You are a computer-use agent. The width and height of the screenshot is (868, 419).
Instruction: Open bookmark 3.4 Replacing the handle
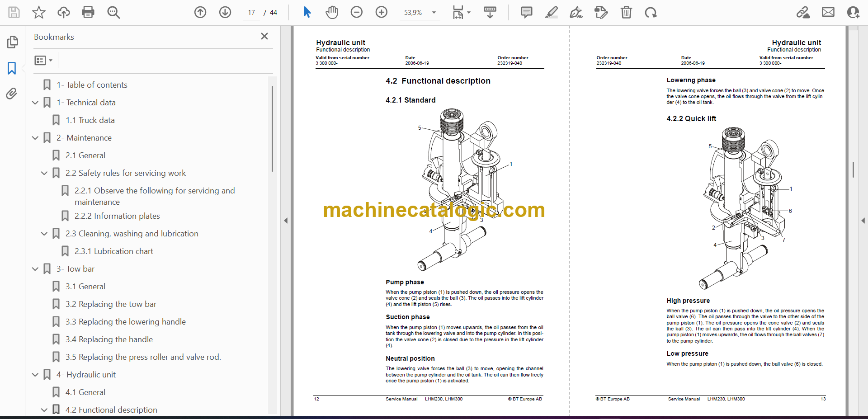click(x=109, y=339)
